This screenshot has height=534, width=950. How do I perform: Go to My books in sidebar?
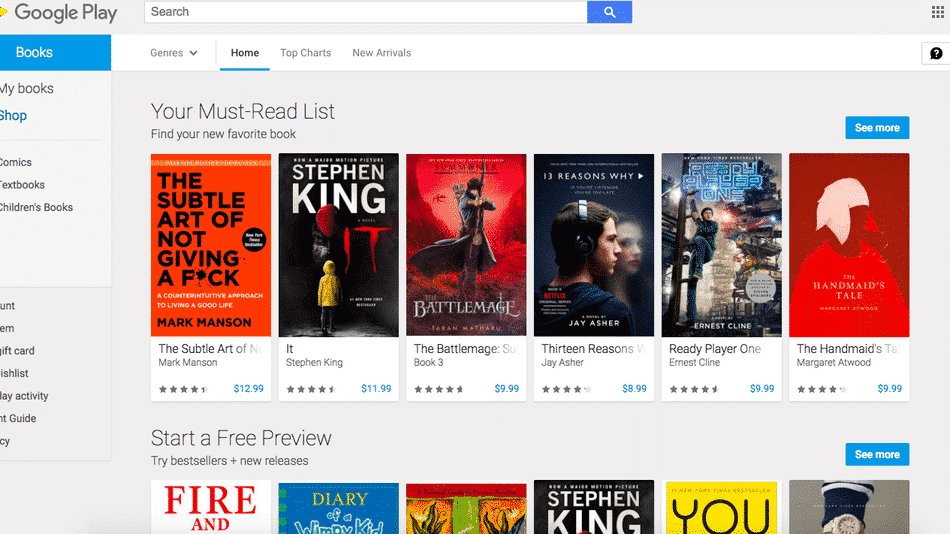27,88
